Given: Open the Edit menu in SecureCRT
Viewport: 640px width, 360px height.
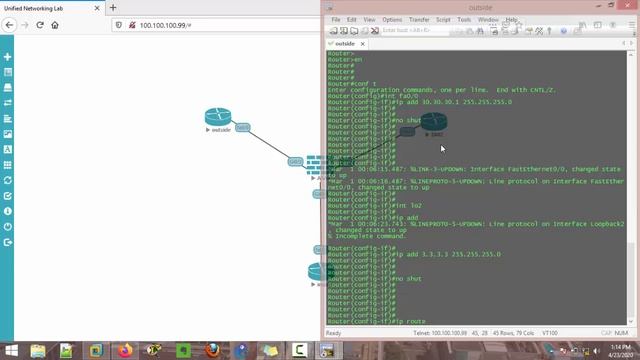Looking at the screenshot, I should pyautogui.click(x=351, y=20).
